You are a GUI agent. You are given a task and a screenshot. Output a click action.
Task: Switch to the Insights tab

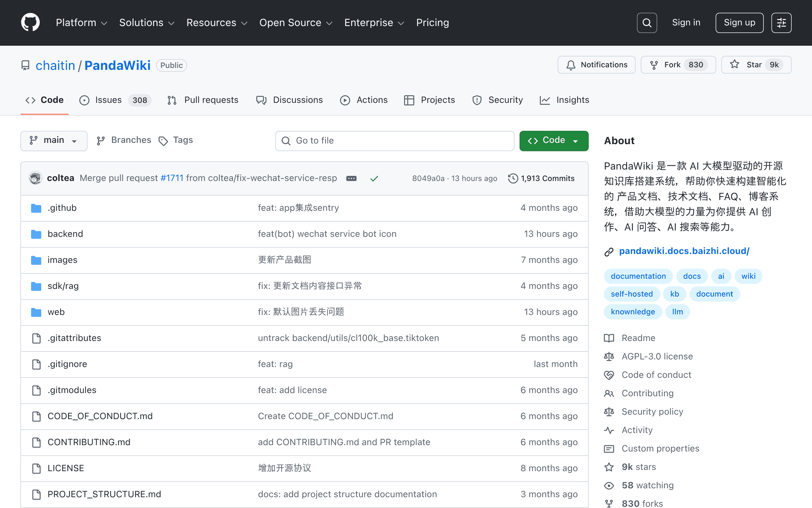click(x=564, y=100)
